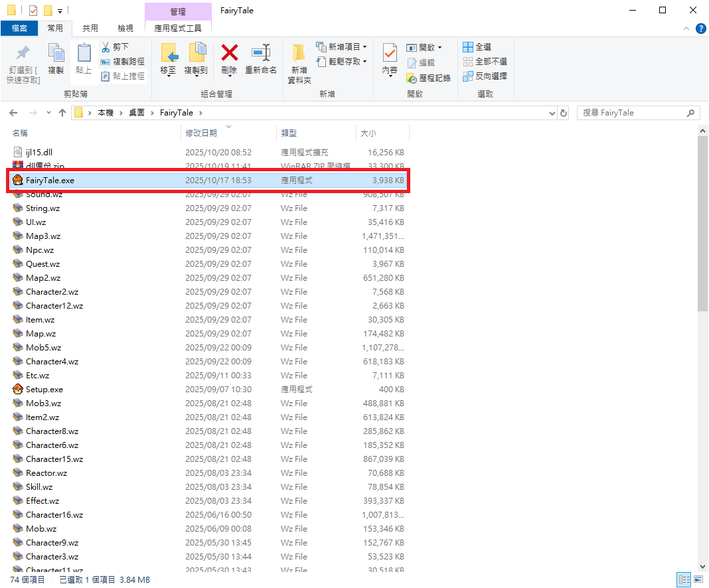
Task: Click the Rename (重新命名) ribbon icon
Action: click(260, 53)
